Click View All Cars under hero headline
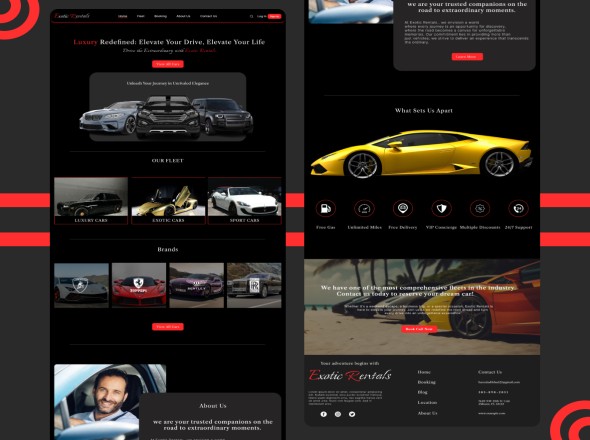Viewport: 590px width, 440px height. click(168, 64)
